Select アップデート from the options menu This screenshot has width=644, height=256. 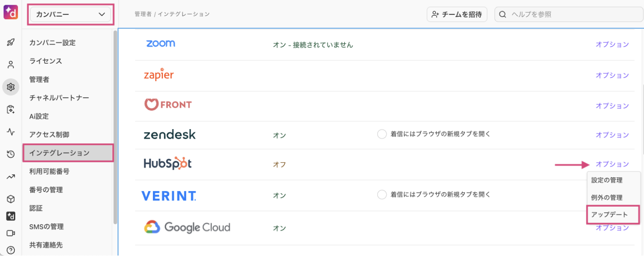609,215
